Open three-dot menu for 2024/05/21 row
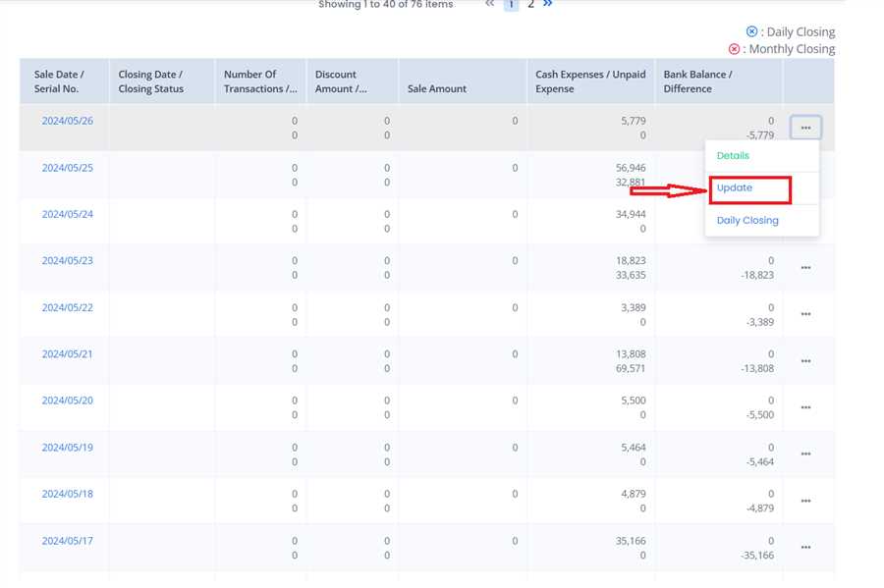This screenshot has height=588, width=884. tap(805, 360)
